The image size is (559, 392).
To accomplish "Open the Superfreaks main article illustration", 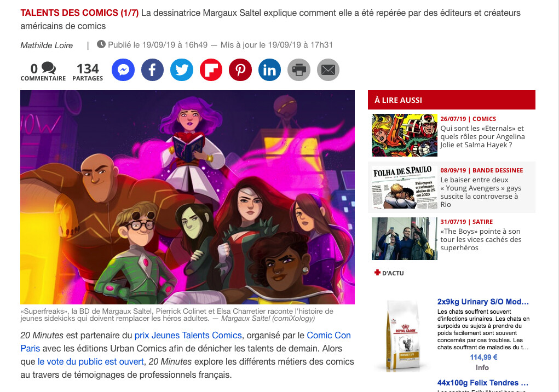I will coord(188,197).
